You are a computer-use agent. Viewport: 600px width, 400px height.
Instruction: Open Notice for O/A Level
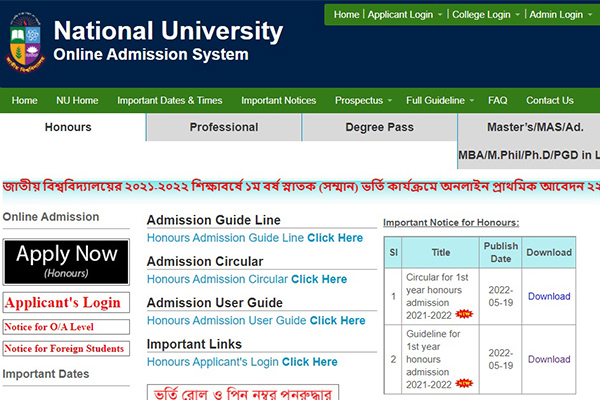click(x=66, y=327)
